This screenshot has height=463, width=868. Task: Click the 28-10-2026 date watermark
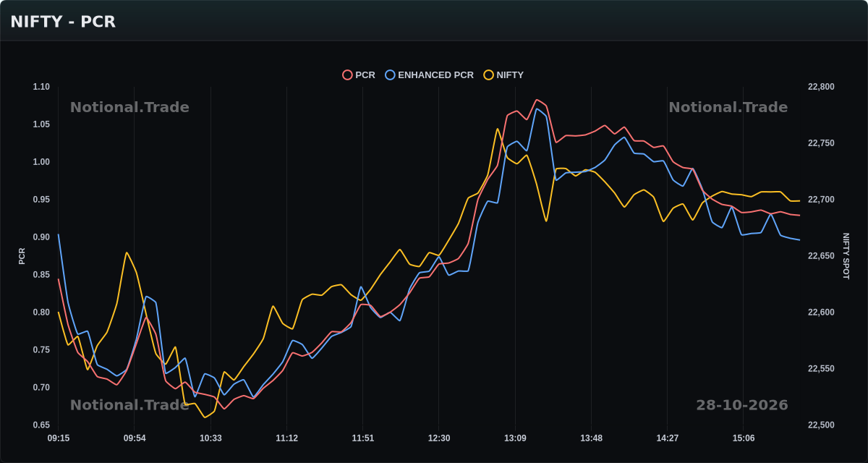click(742, 405)
